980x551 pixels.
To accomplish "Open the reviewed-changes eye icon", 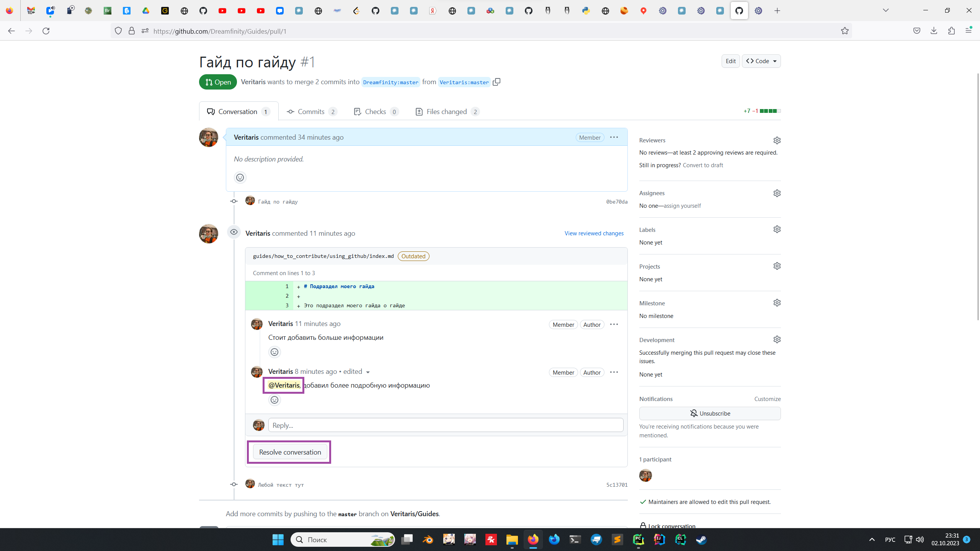I will point(234,232).
